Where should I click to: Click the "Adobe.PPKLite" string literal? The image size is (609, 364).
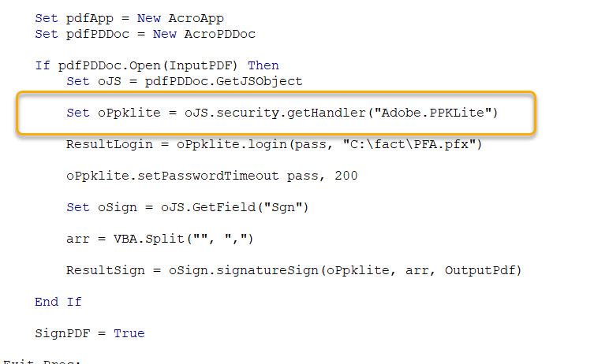click(438, 113)
